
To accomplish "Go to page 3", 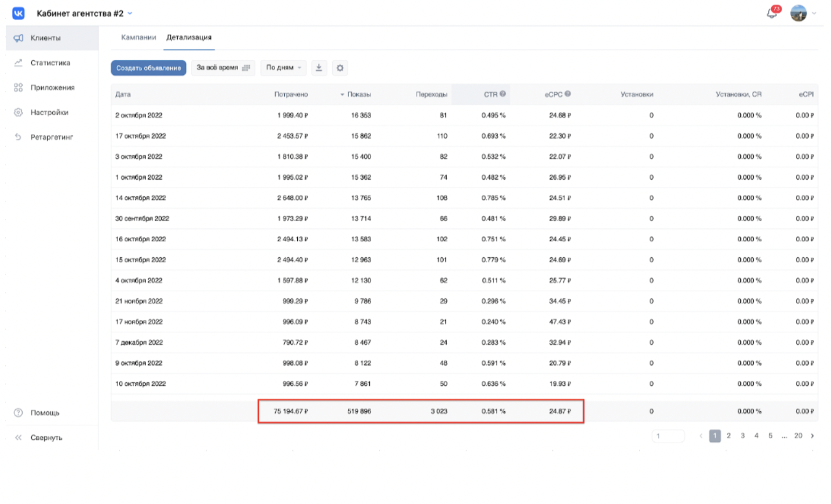I will click(x=743, y=436).
